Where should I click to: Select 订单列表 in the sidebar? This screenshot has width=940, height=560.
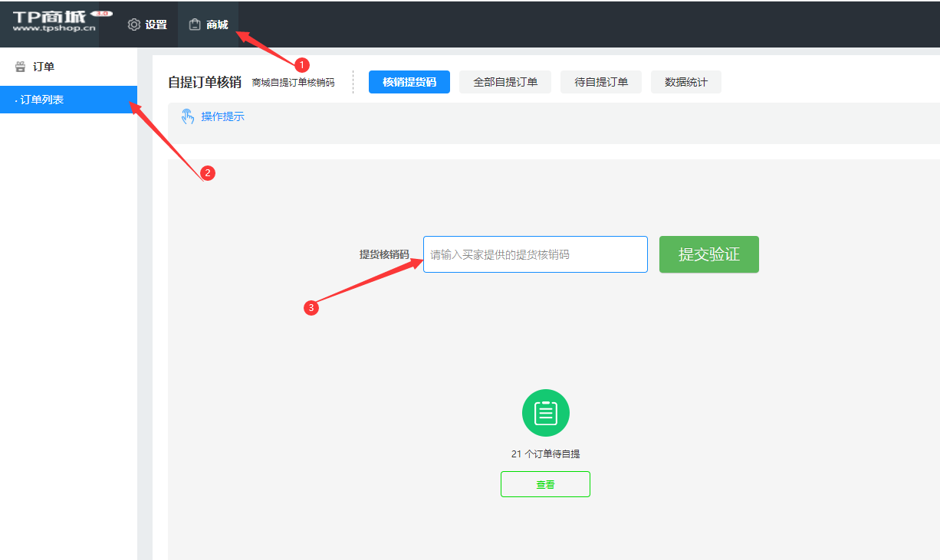42,100
